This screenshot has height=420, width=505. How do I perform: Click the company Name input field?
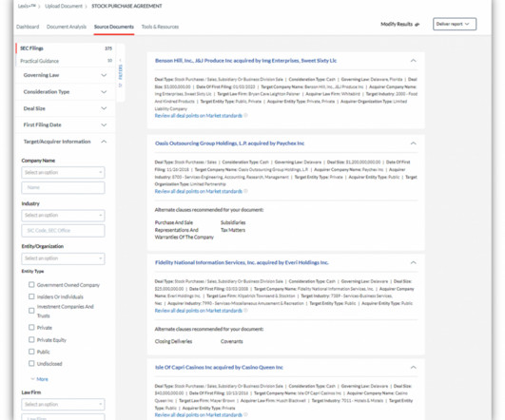[x=63, y=187]
